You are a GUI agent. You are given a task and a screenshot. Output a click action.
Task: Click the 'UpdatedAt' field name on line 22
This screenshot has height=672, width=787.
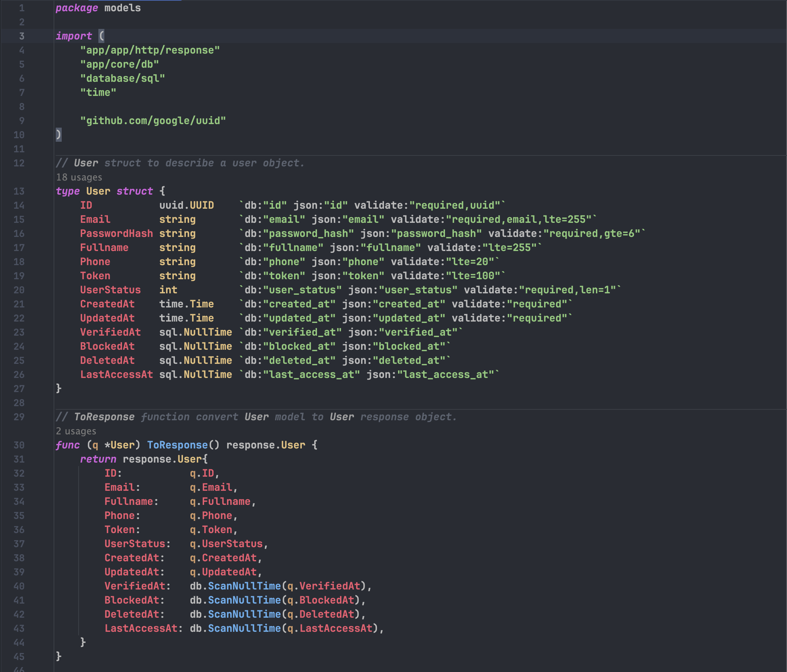(108, 318)
